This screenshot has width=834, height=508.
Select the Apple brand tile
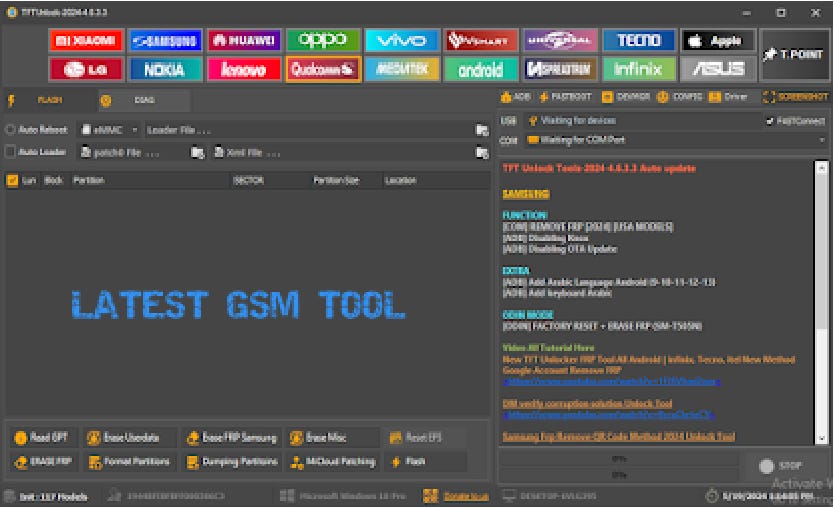pyautogui.click(x=718, y=40)
